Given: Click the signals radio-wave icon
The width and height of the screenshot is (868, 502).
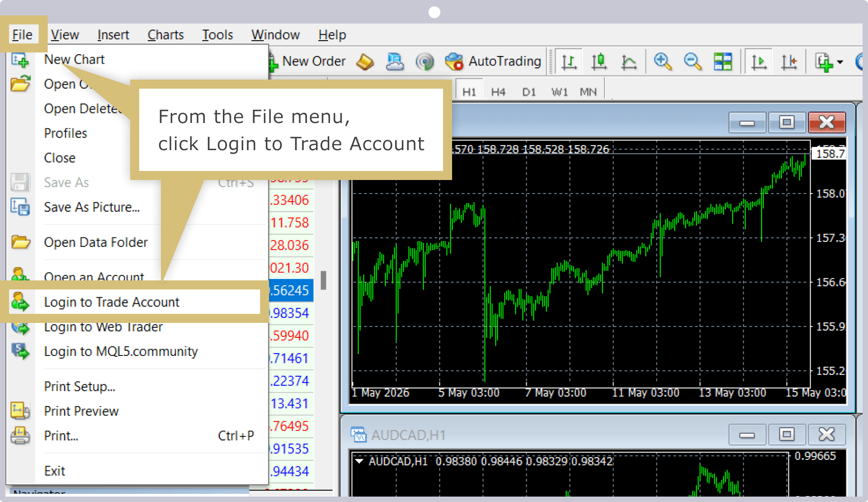Looking at the screenshot, I should pos(425,62).
